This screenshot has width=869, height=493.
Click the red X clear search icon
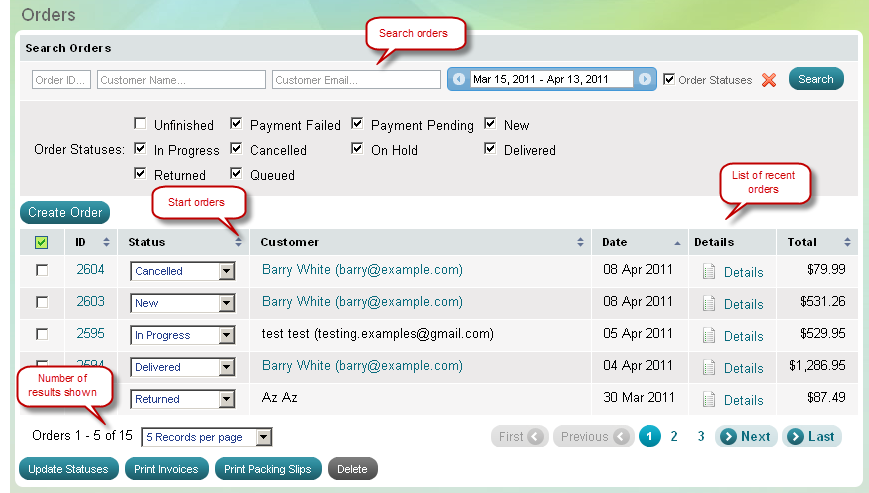tap(769, 80)
